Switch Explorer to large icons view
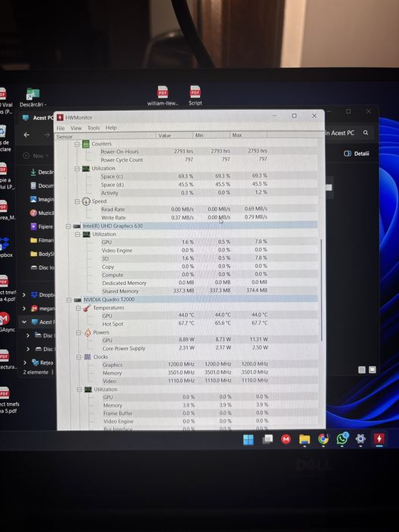The width and height of the screenshot is (399, 532). tap(372, 369)
